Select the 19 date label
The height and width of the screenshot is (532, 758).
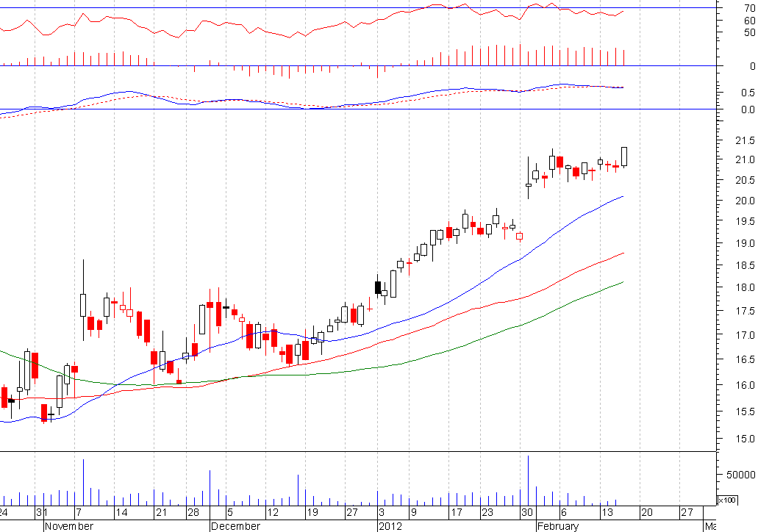tap(312, 512)
